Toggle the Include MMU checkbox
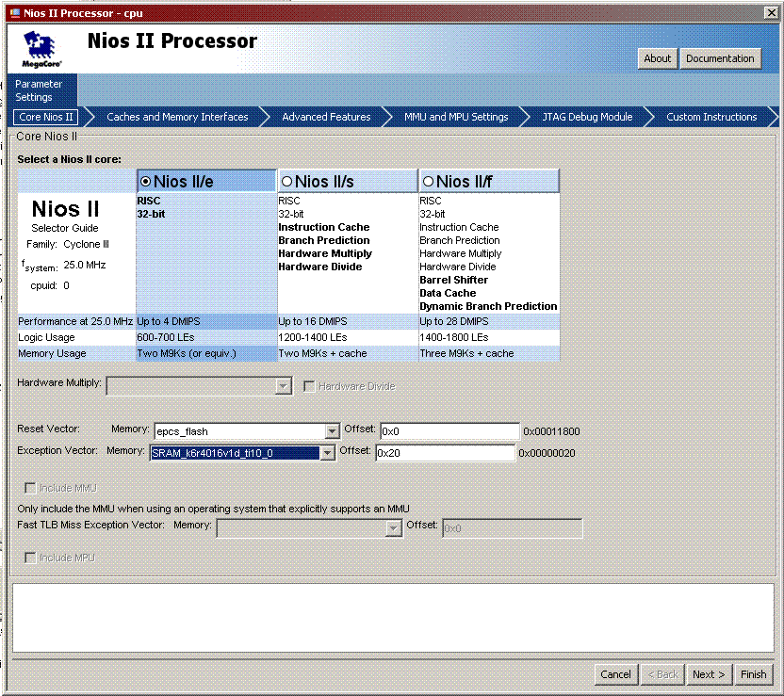 30,488
